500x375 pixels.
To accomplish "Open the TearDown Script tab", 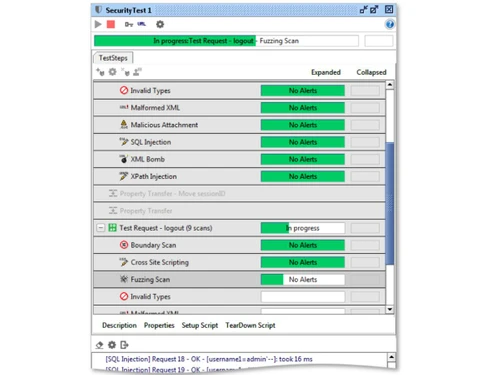I will point(250,325).
